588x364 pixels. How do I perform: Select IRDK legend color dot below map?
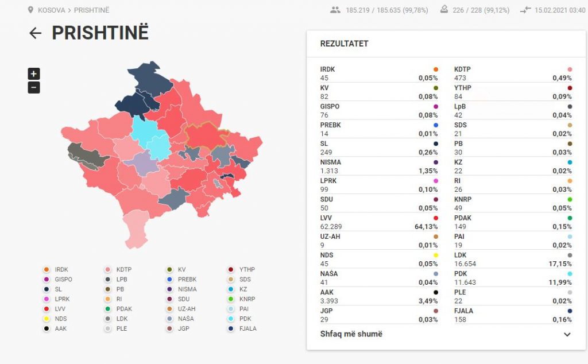[x=47, y=269]
